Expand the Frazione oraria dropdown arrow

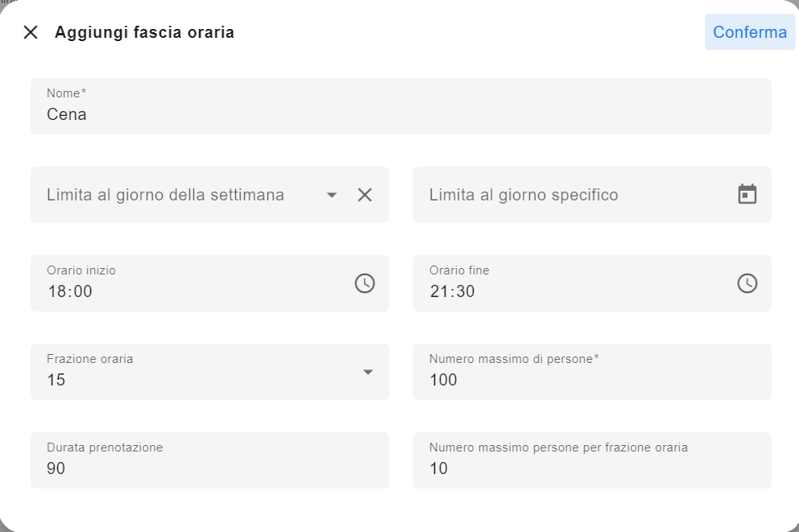click(368, 372)
